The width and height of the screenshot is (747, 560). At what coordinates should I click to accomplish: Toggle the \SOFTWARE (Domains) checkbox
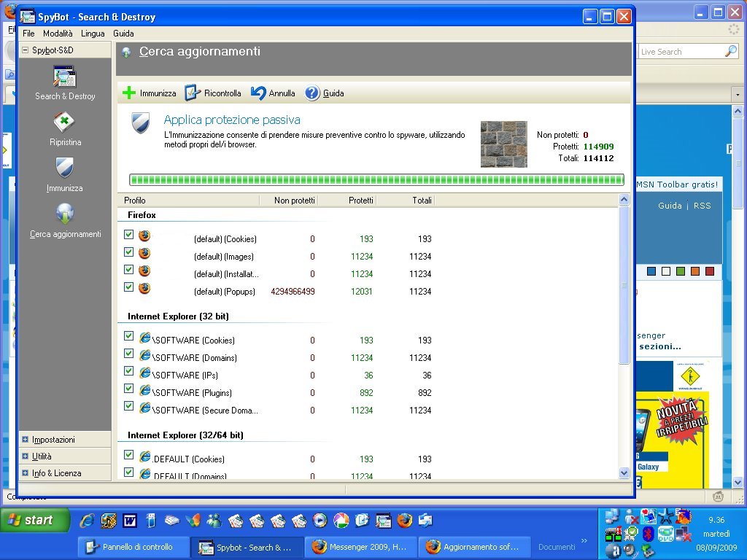[128, 354]
